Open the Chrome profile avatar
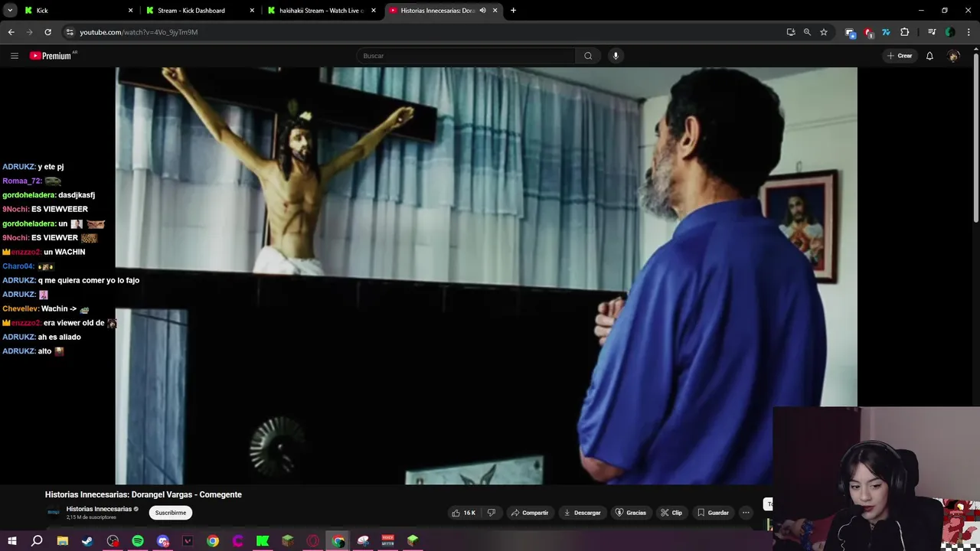 [950, 32]
